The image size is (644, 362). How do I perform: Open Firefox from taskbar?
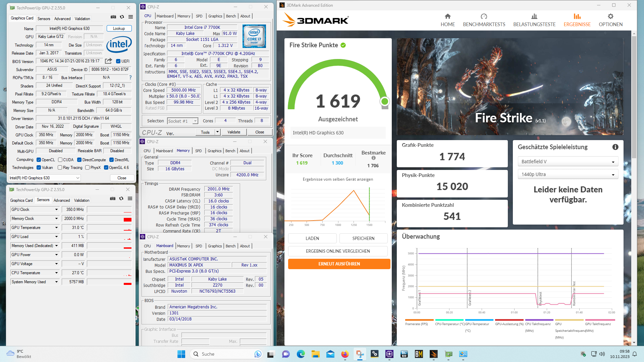pyautogui.click(x=345, y=354)
